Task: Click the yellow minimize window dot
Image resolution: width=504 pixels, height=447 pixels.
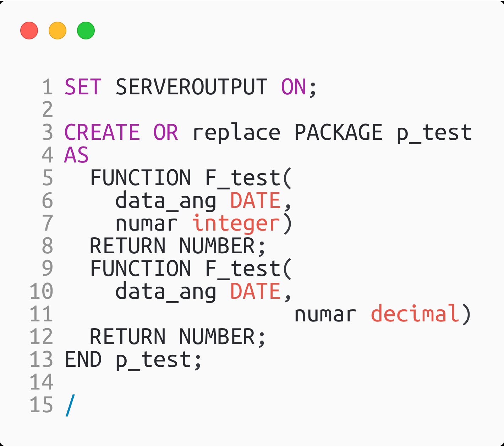Action: coord(57,31)
